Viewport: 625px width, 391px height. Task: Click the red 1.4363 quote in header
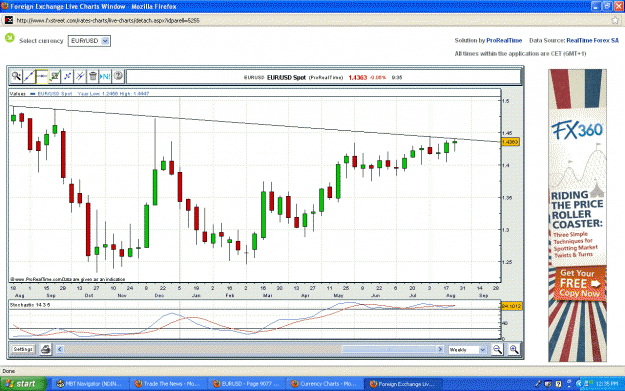pos(358,77)
